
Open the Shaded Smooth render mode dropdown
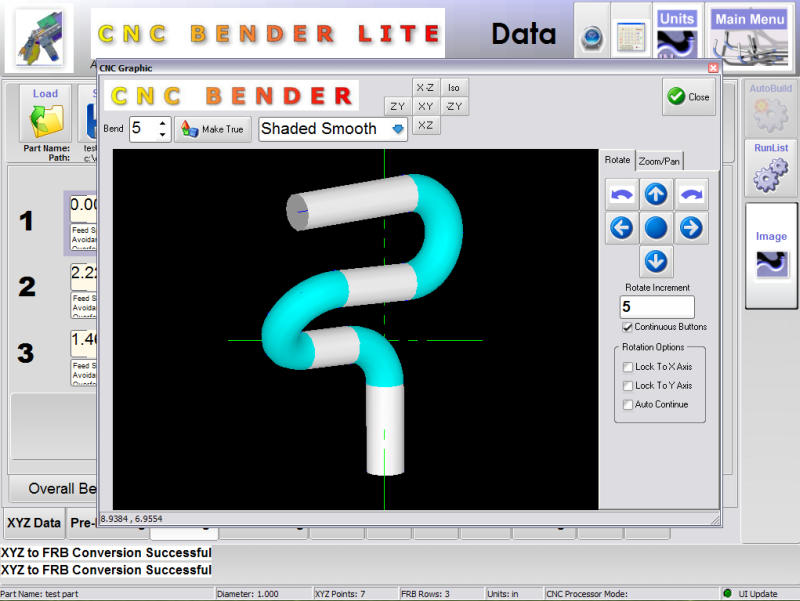coord(398,129)
